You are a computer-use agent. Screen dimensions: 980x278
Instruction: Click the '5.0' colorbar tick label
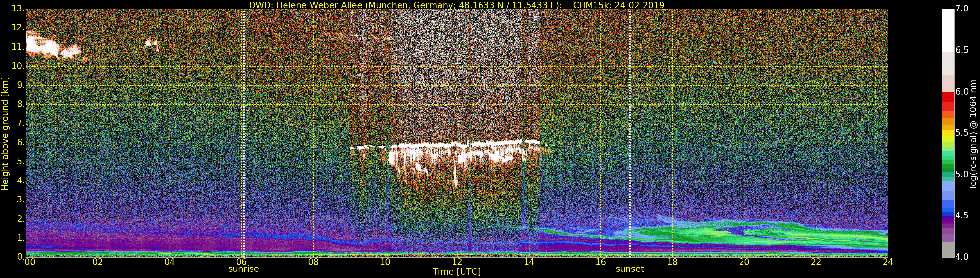pyautogui.click(x=962, y=174)
